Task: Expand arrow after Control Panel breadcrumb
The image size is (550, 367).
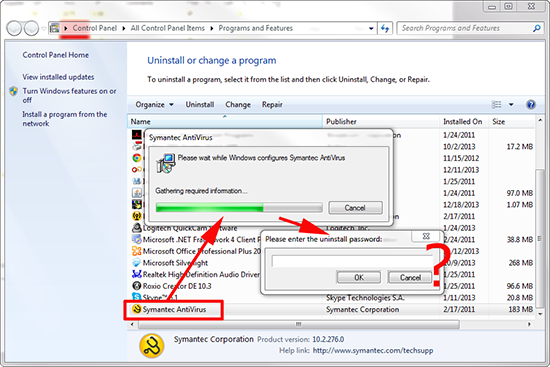Action: click(123, 28)
